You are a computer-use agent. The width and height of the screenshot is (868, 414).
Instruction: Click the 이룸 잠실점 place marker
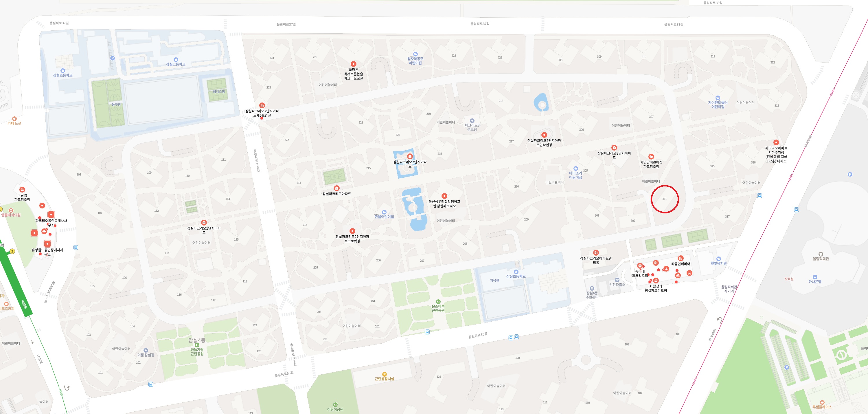[x=146, y=351]
